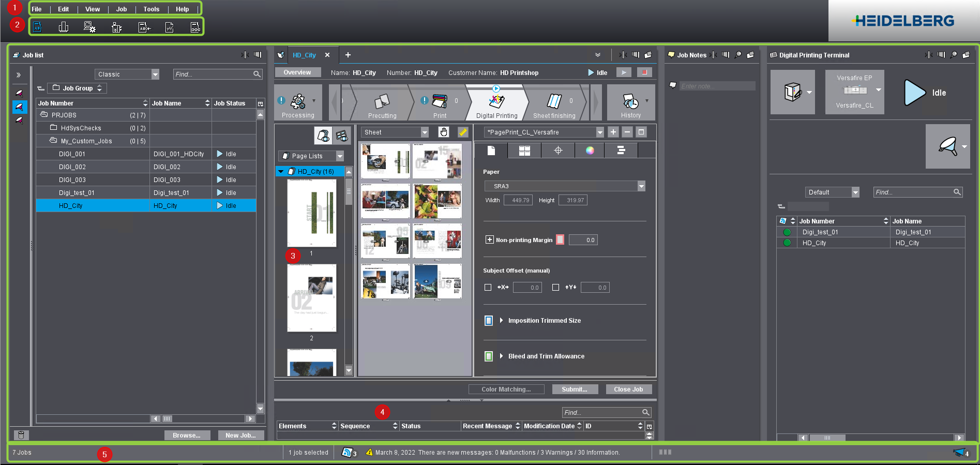Open the History step icon

point(630,102)
